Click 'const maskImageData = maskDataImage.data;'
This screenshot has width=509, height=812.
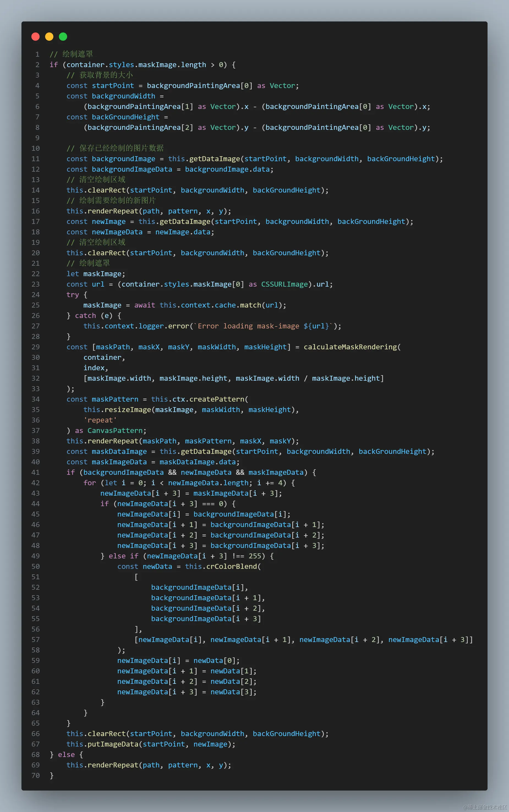pos(153,462)
